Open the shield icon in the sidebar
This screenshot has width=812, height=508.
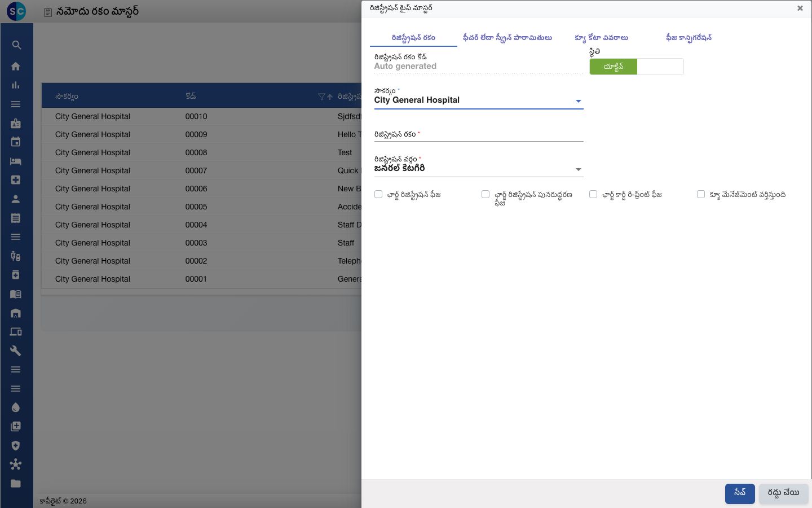[16, 446]
